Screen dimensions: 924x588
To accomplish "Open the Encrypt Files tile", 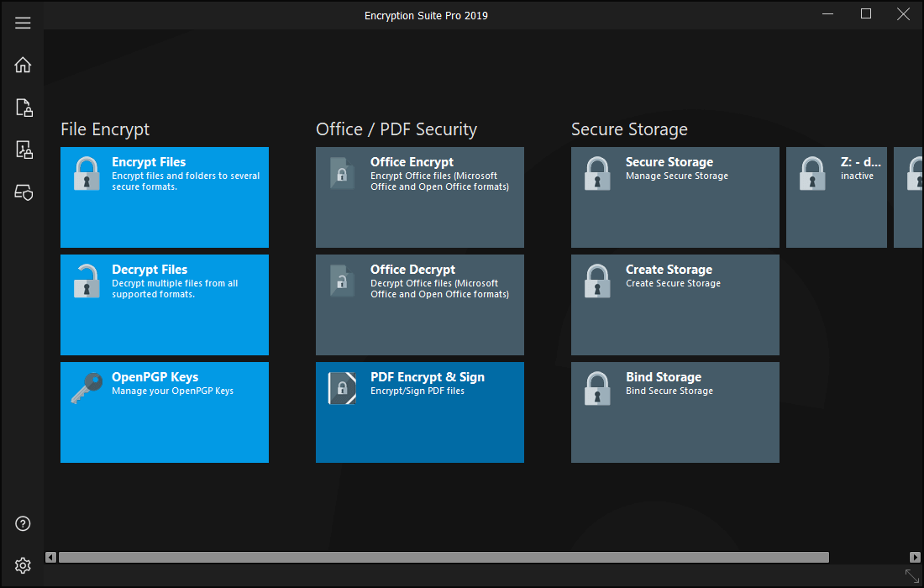I will 165,197.
